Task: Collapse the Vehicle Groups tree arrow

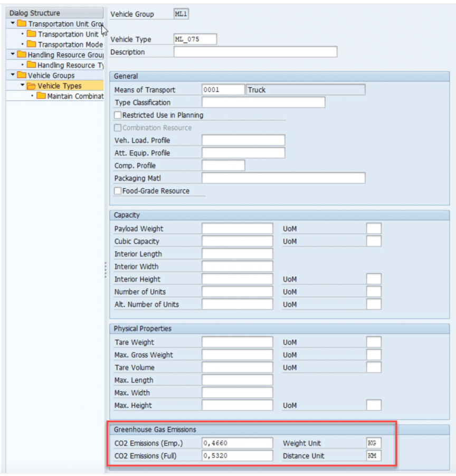Action: [13, 75]
